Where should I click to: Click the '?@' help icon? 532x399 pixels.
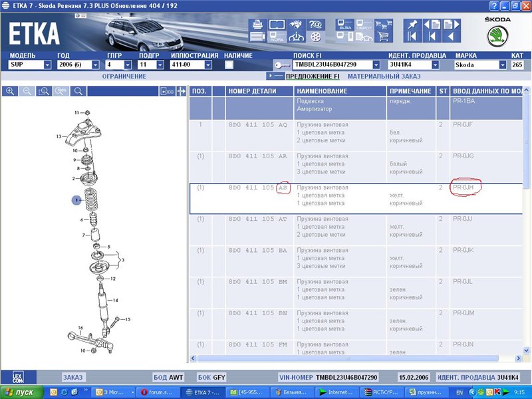tap(315, 25)
